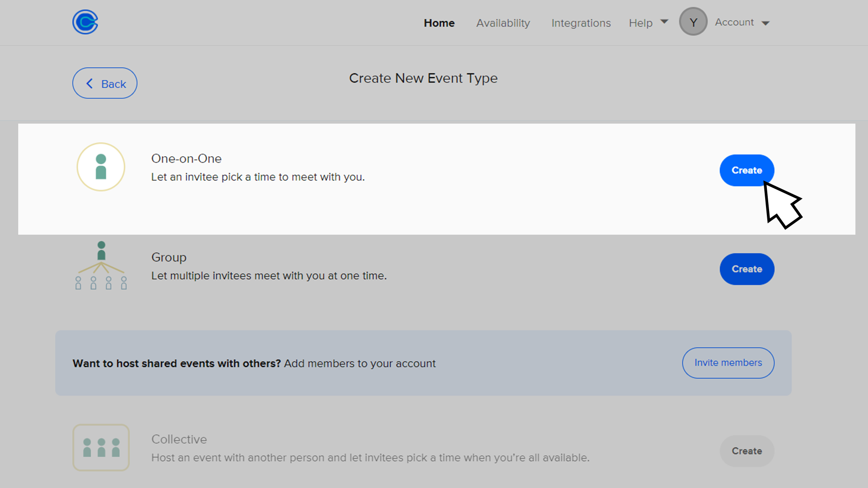The width and height of the screenshot is (868, 488).
Task: Open the Account menu label
Action: [x=734, y=22]
